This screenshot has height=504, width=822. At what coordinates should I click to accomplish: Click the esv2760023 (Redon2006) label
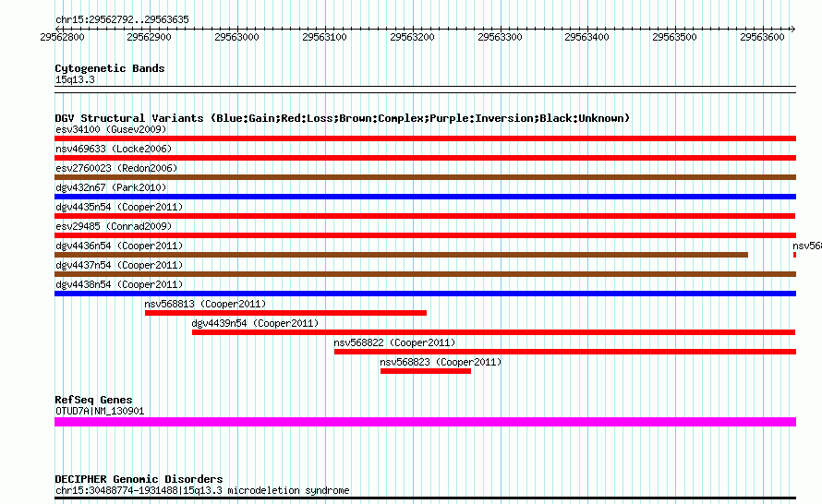coord(116,168)
